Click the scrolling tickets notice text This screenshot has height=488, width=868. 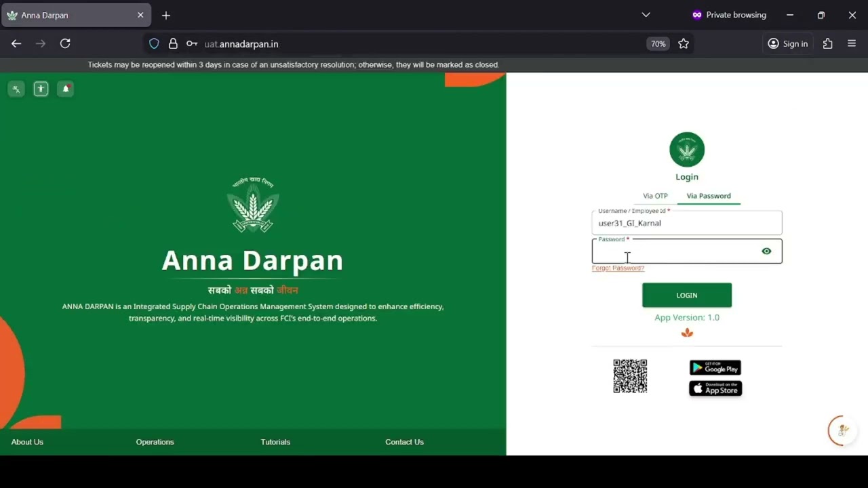click(293, 65)
